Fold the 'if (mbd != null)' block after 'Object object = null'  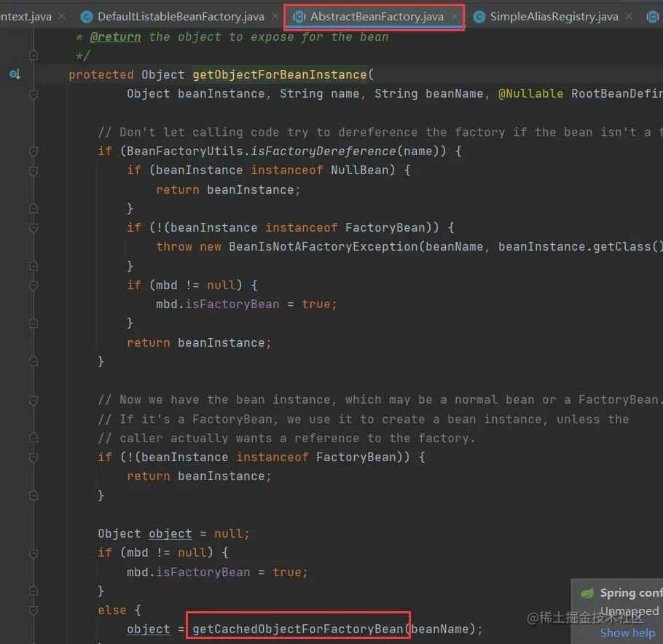34,553
